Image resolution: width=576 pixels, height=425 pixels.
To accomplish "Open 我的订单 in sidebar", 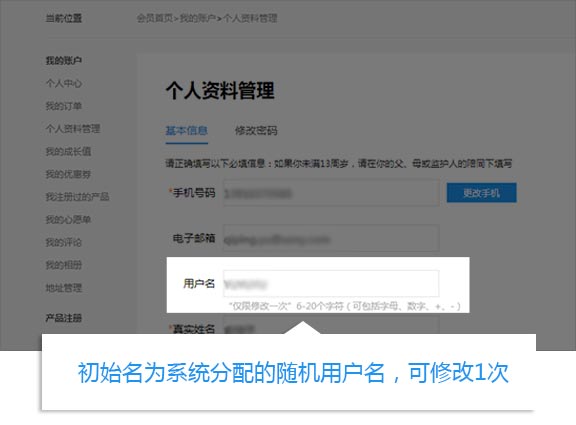I will 64,106.
